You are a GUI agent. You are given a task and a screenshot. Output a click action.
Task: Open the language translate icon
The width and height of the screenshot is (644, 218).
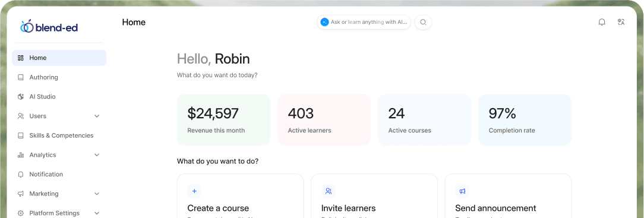pyautogui.click(x=621, y=22)
